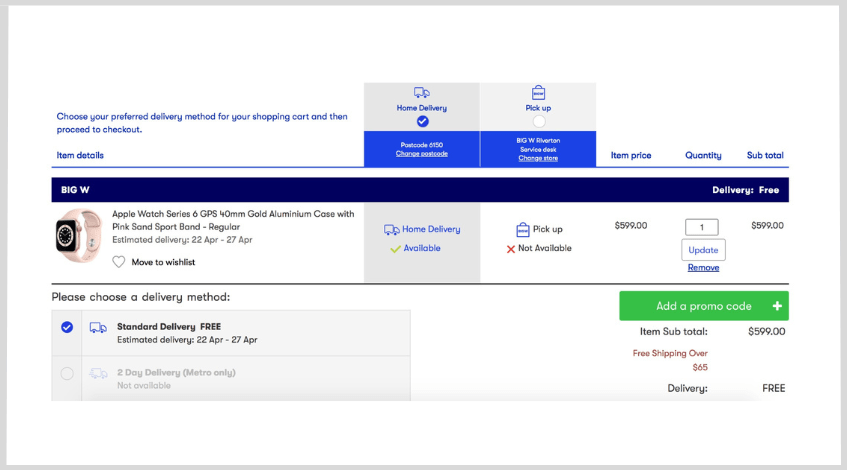Click Move to wishlist text
The height and width of the screenshot is (470, 847).
tap(163, 262)
